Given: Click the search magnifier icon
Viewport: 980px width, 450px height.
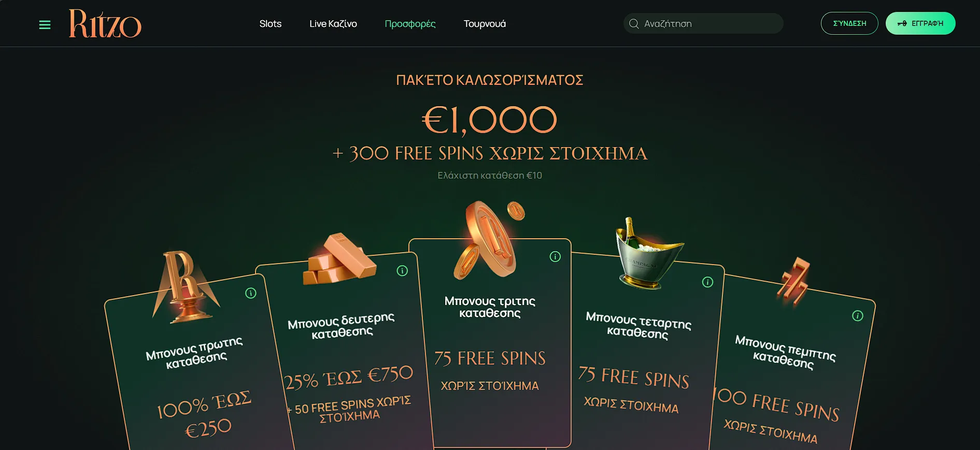Looking at the screenshot, I should click(634, 24).
